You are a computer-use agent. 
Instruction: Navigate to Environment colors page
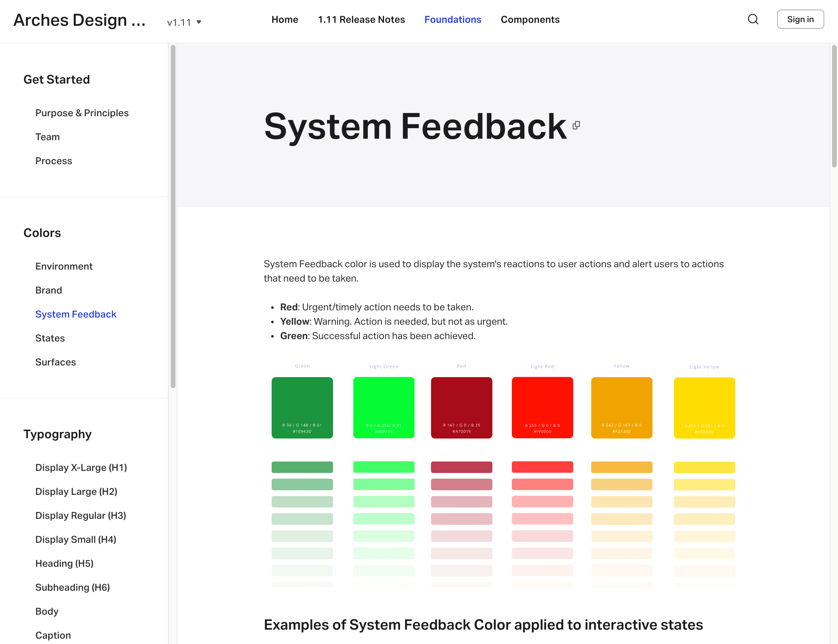(x=63, y=266)
